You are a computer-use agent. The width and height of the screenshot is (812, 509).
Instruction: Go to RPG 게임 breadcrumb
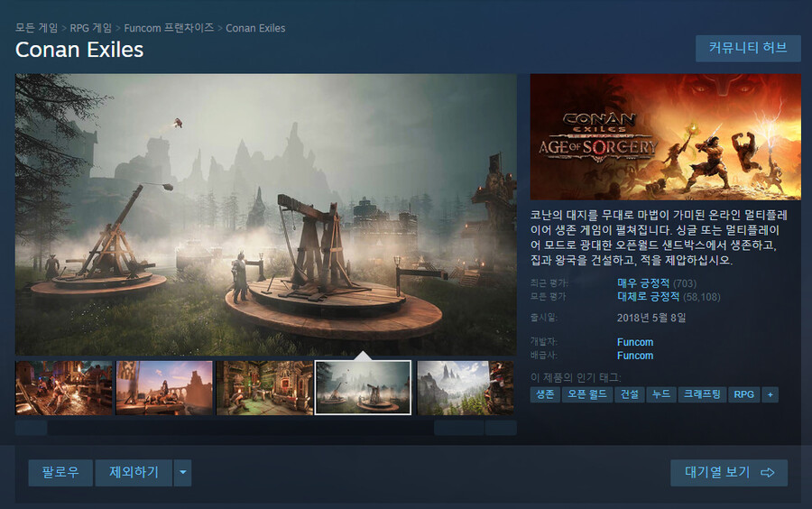click(90, 28)
